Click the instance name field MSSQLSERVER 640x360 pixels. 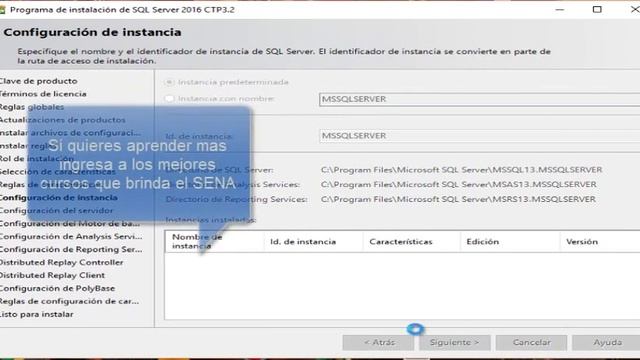pyautogui.click(x=480, y=99)
